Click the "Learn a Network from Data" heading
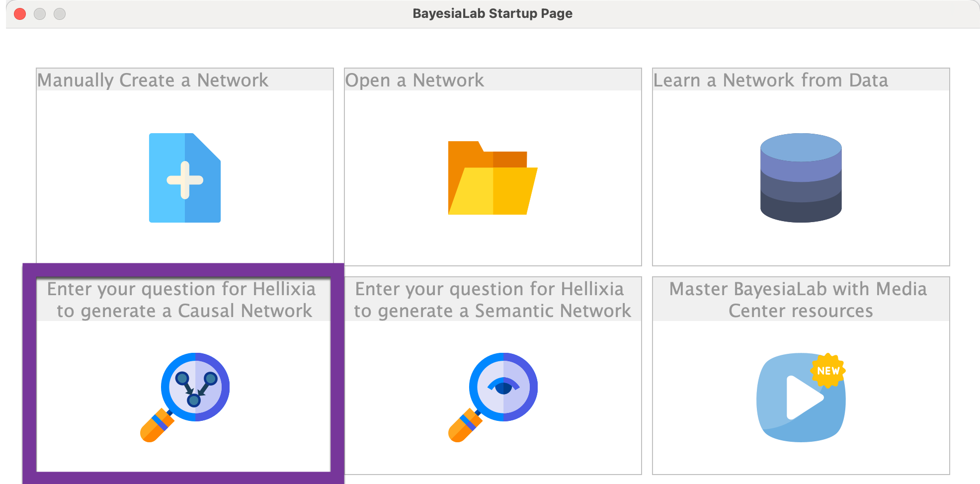The height and width of the screenshot is (484, 980). pos(770,80)
